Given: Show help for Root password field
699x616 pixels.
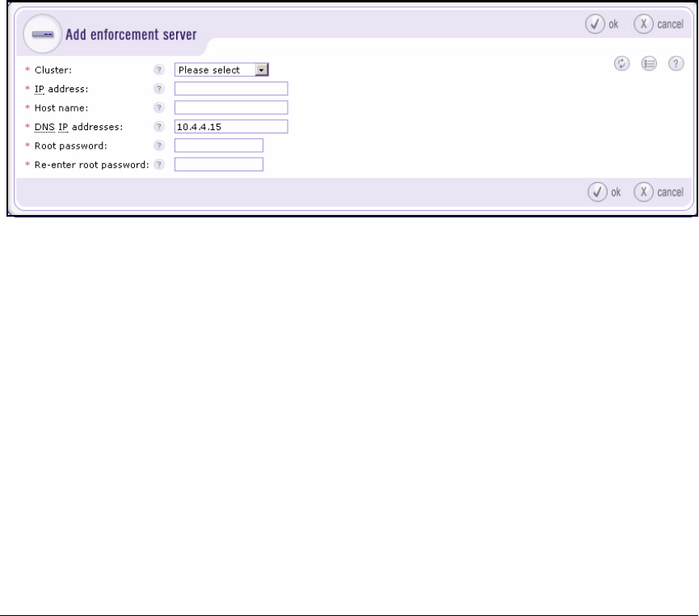Looking at the screenshot, I should (x=158, y=146).
